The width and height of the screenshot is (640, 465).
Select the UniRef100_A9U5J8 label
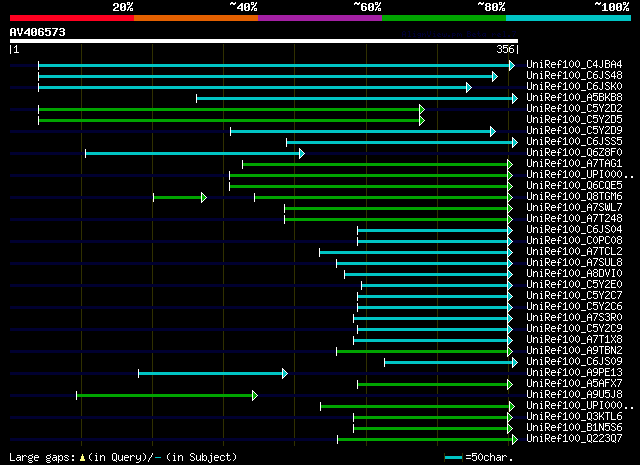pyautogui.click(x=574, y=395)
